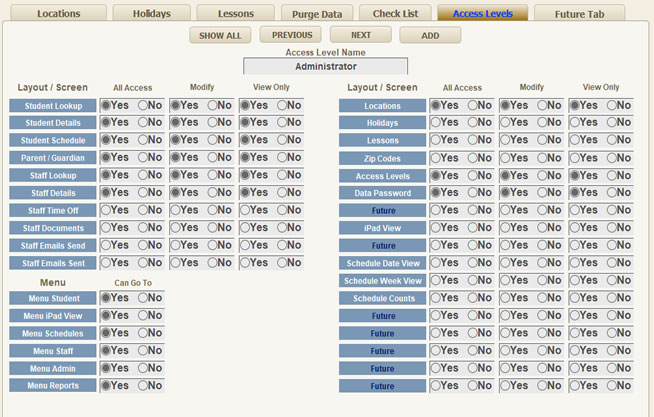
Task: Set Locations Modify to Yes
Action: (x=505, y=106)
